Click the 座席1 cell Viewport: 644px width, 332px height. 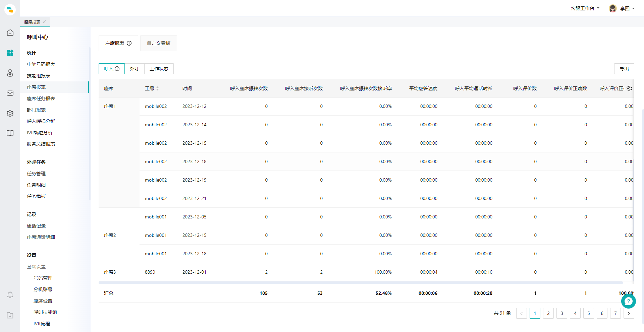(x=119, y=152)
